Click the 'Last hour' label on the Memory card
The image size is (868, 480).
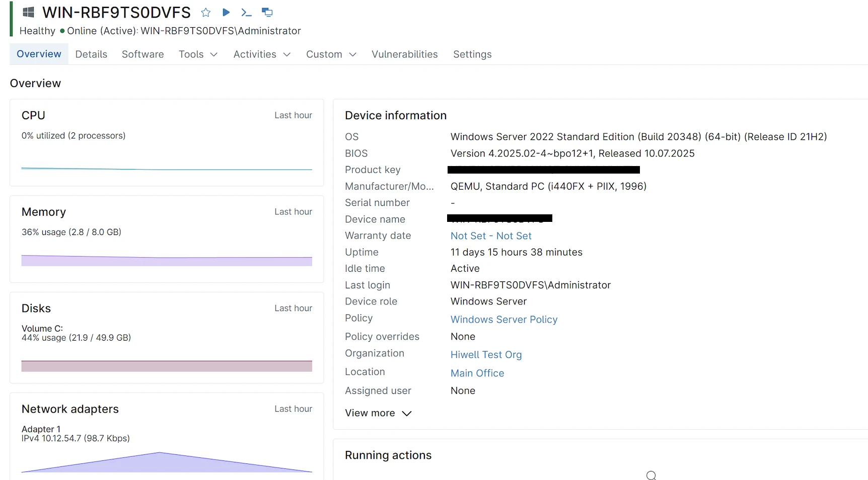[293, 212]
